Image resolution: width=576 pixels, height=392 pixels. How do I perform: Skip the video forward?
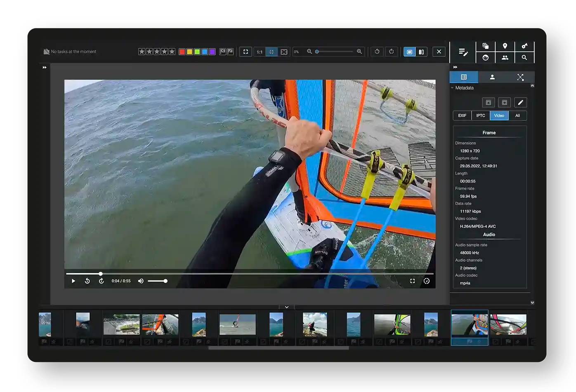102,281
